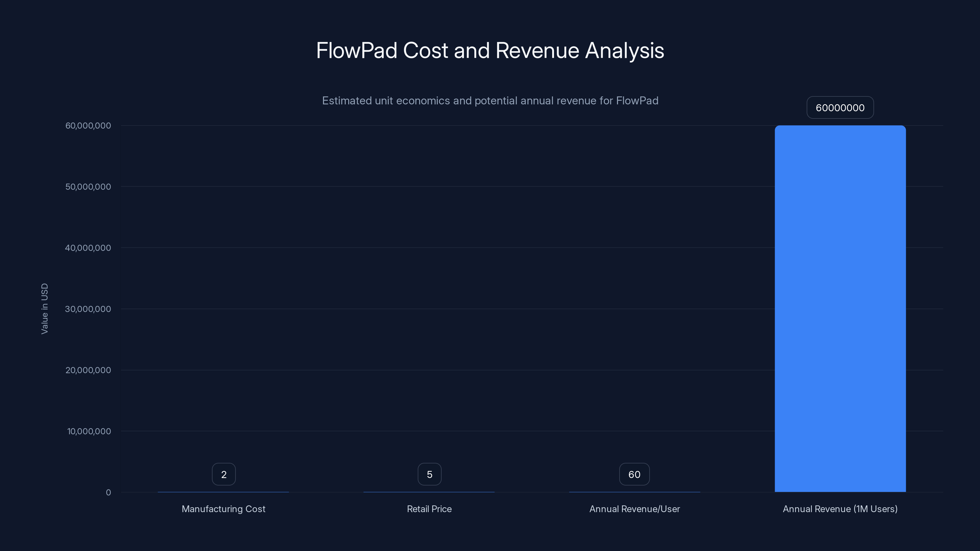Viewport: 980px width, 551px height.
Task: Click the Annual Revenue/User axis label
Action: click(634, 509)
